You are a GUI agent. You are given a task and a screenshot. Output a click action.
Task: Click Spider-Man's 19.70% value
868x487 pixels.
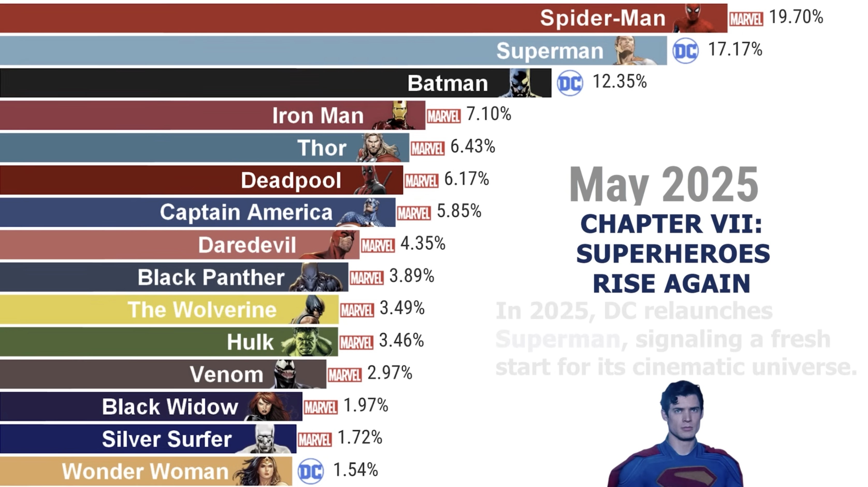coord(796,17)
